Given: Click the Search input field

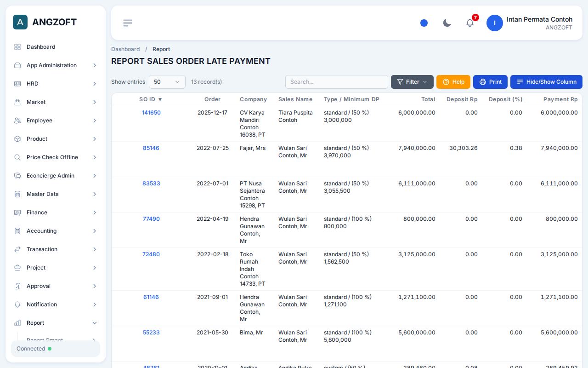Looking at the screenshot, I should 337,82.
